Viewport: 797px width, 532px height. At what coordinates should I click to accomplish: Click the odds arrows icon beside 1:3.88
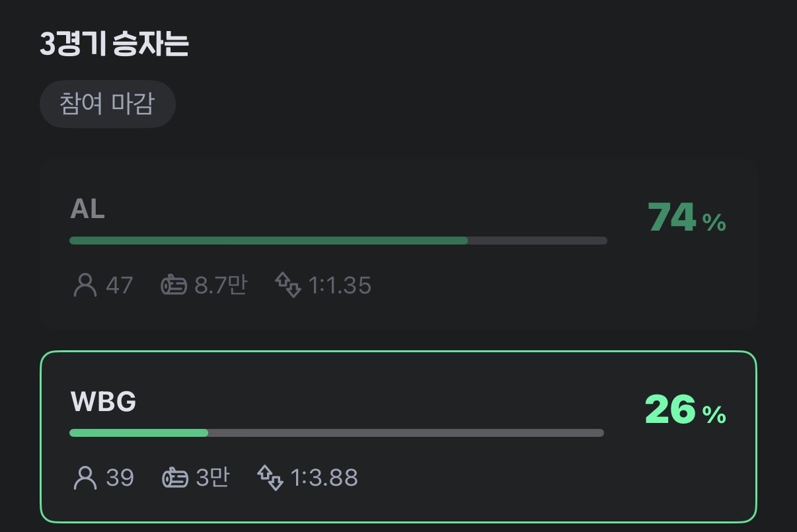(x=270, y=477)
